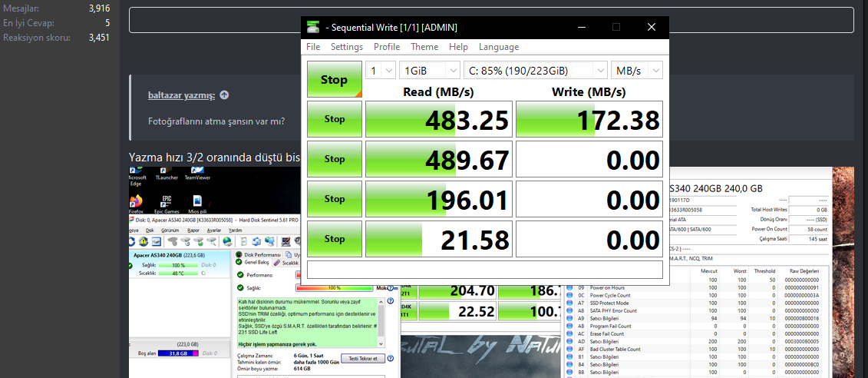
Task: Open the test count dropdown showing 1
Action: click(x=381, y=71)
